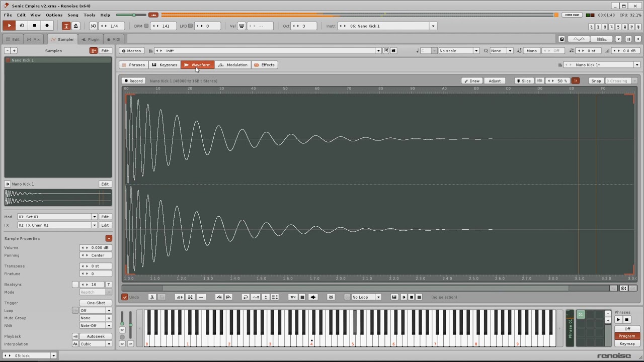Toggle the Snap button

596,81
